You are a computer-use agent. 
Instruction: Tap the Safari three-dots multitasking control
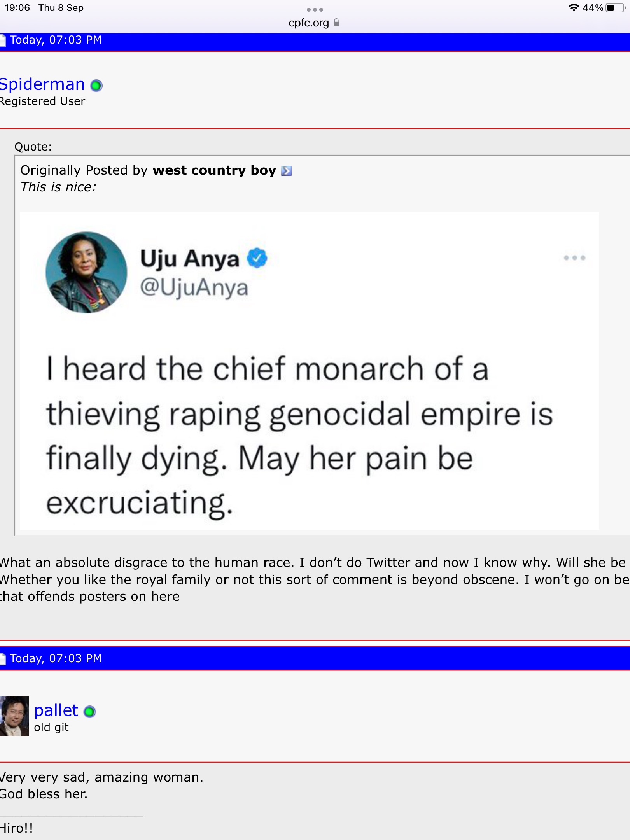click(315, 10)
